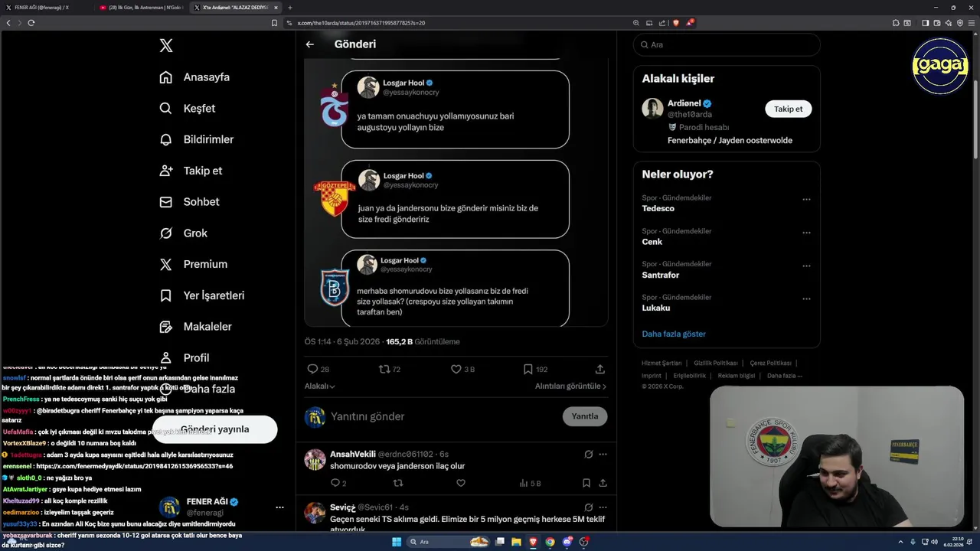Open more options for Santrafor trend
Screen dimensions: 980x551
(x=806, y=266)
